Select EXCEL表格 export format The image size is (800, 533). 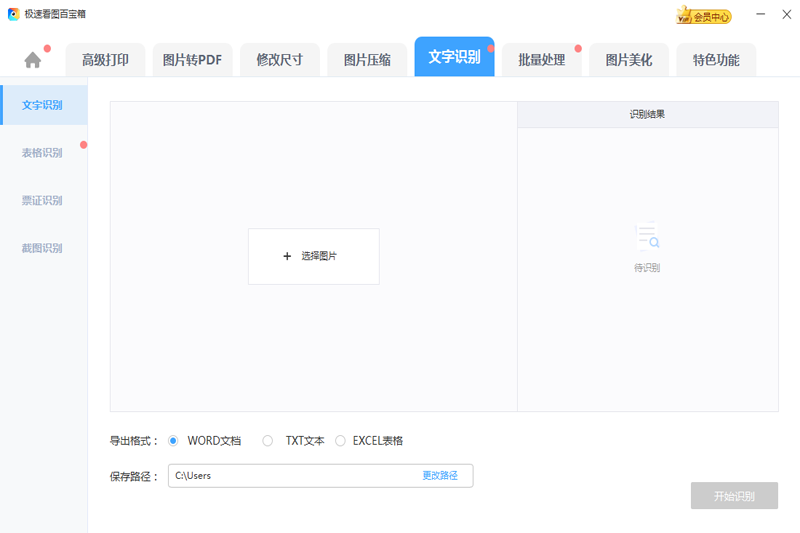(340, 441)
